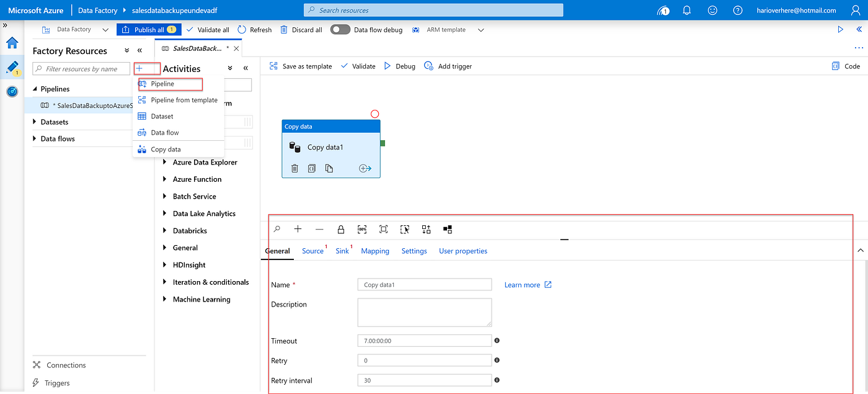Publish all pending changes
This screenshot has width=868, height=394.
click(149, 29)
